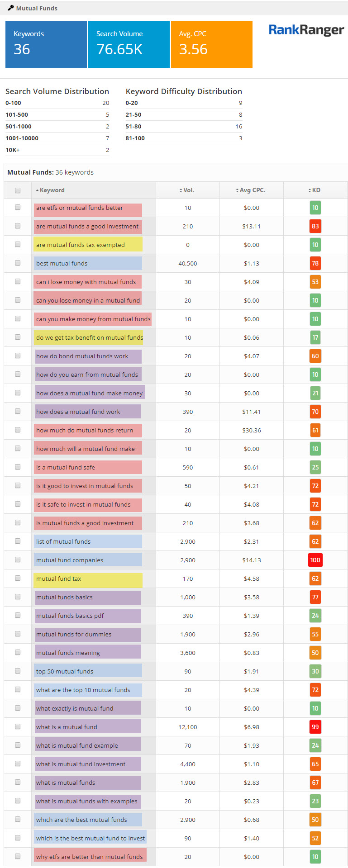Sort by the Avg CPC. column header
The height and width of the screenshot is (868, 348).
252,190
